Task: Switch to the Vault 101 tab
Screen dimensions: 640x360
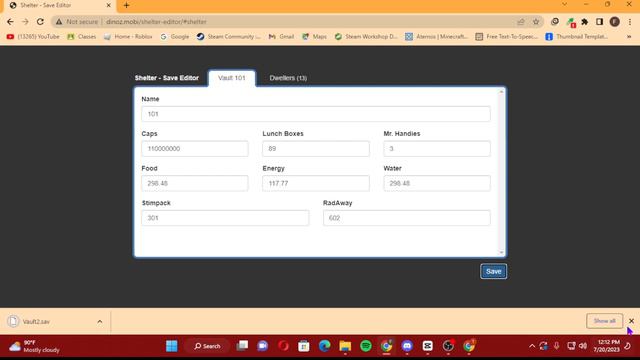Action: pyautogui.click(x=231, y=78)
